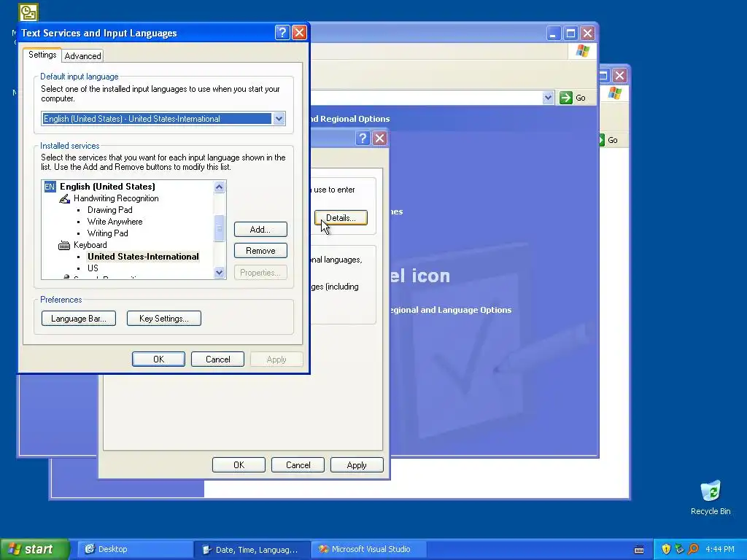Click help icon in Regional and Language dialog
Viewport: 747px width, 560px height.
click(363, 138)
